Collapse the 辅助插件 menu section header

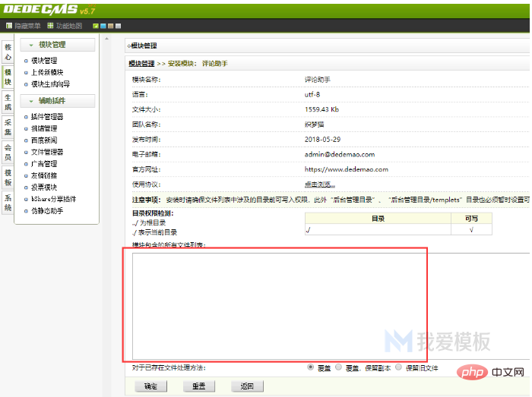(57, 101)
